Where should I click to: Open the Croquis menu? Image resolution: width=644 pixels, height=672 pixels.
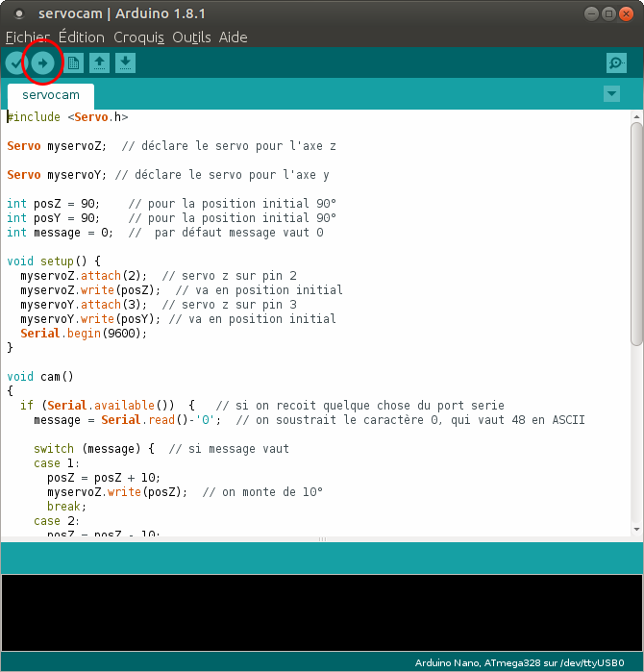click(x=138, y=37)
